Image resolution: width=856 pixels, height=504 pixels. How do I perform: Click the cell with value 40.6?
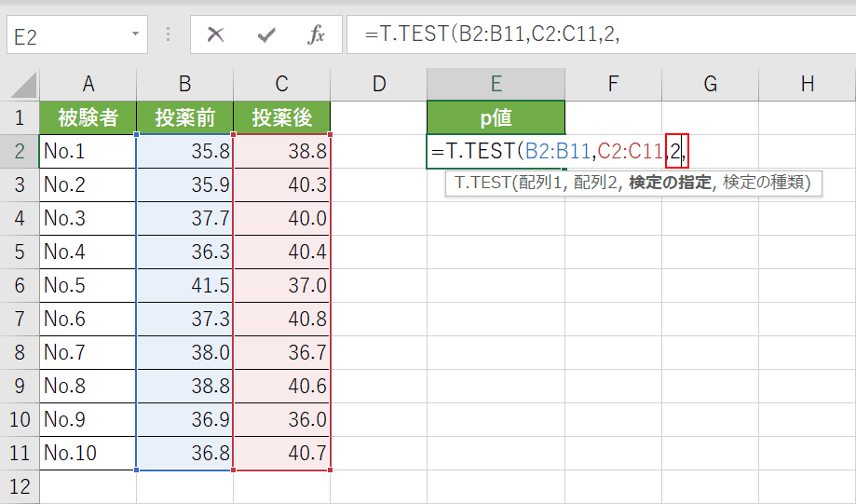click(281, 386)
